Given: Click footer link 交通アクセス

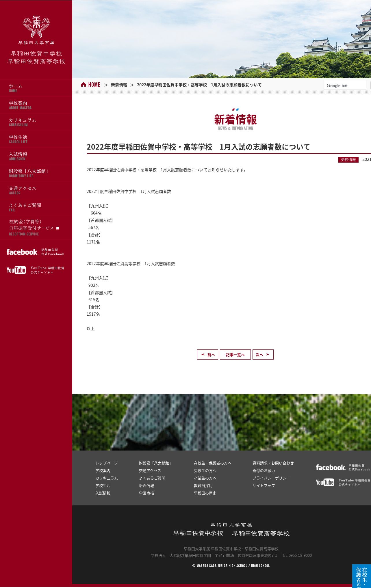Looking at the screenshot, I should [150, 470].
